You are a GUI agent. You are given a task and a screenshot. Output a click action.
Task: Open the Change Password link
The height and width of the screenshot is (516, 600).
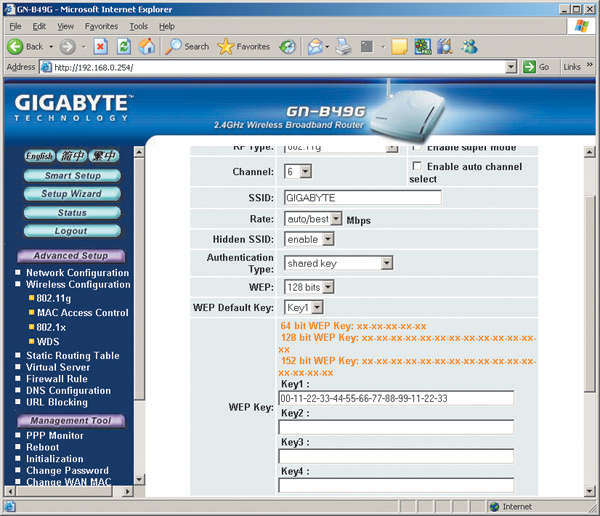click(x=67, y=470)
